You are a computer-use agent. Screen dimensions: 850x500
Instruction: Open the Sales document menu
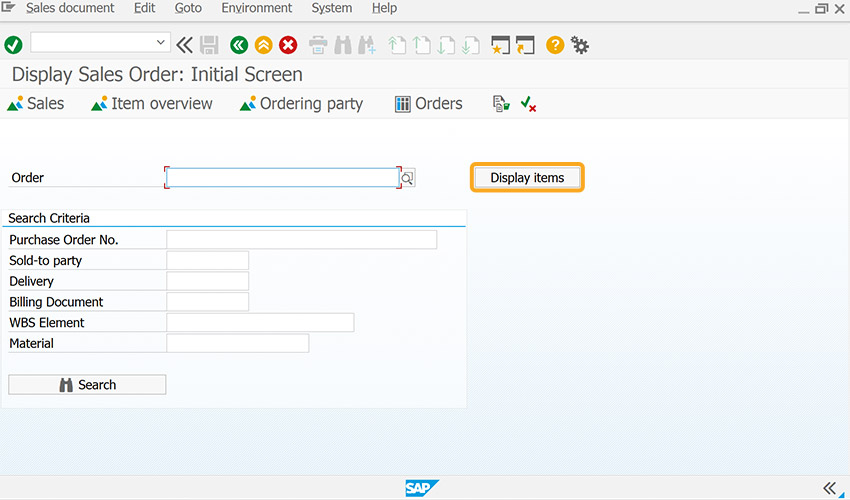[x=70, y=8]
